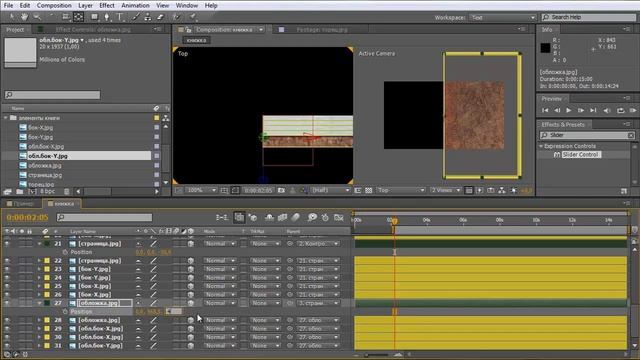Screen dimensions: 640x360
Task: Click Hide Shy Layers icon in timeline
Action: tap(269, 218)
